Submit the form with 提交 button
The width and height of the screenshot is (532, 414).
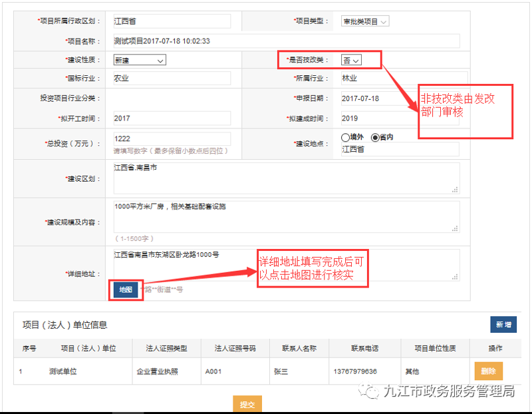[x=247, y=404]
